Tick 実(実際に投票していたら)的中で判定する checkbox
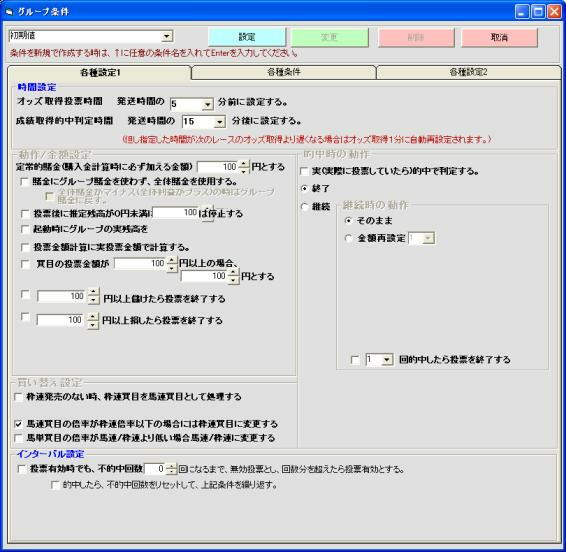 (305, 171)
